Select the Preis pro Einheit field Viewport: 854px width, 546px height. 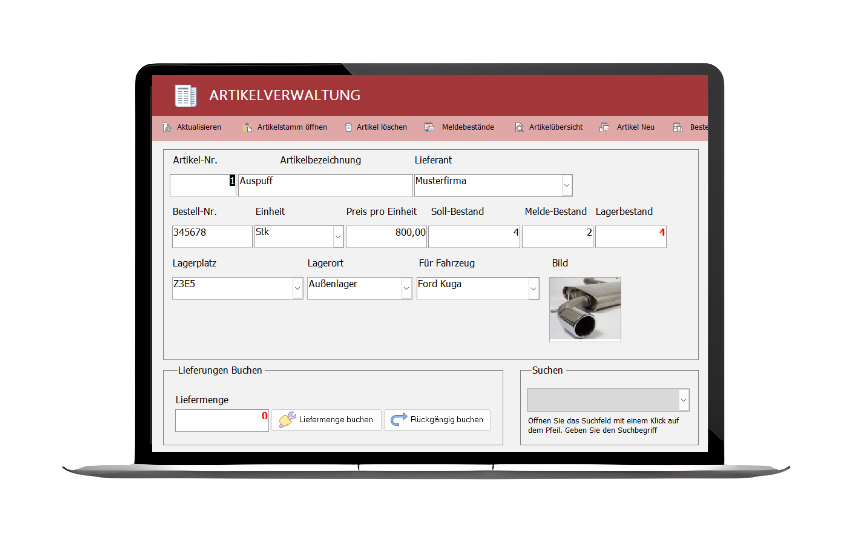(386, 237)
